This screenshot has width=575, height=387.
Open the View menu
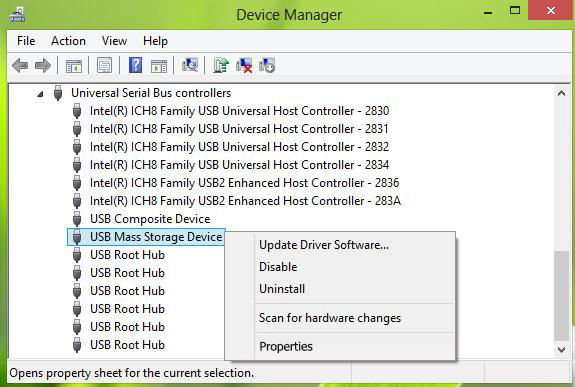pyautogui.click(x=114, y=41)
